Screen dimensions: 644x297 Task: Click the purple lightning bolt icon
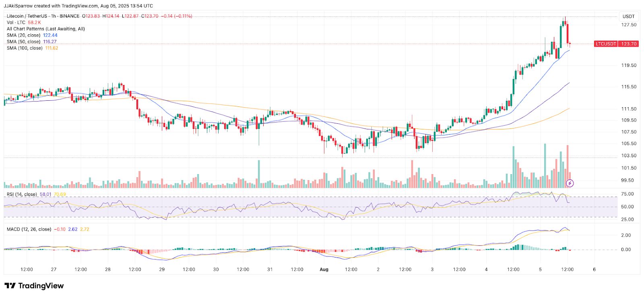click(570, 183)
